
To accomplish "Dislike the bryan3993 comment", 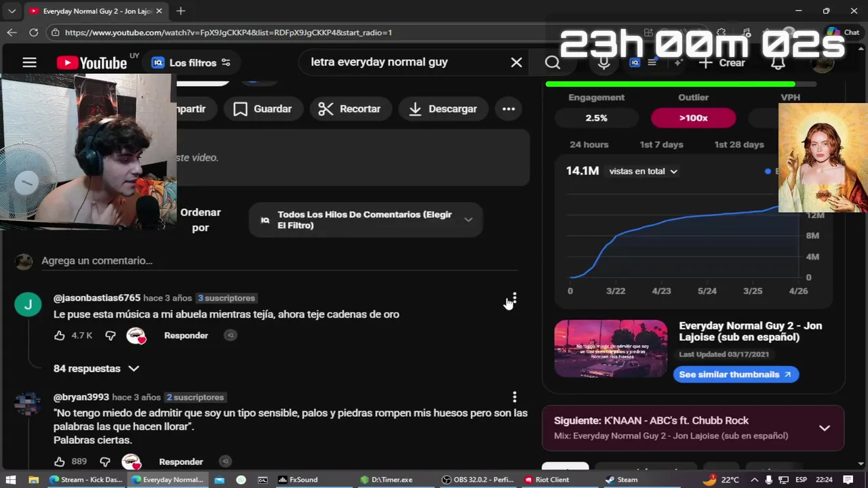I will (x=105, y=462).
